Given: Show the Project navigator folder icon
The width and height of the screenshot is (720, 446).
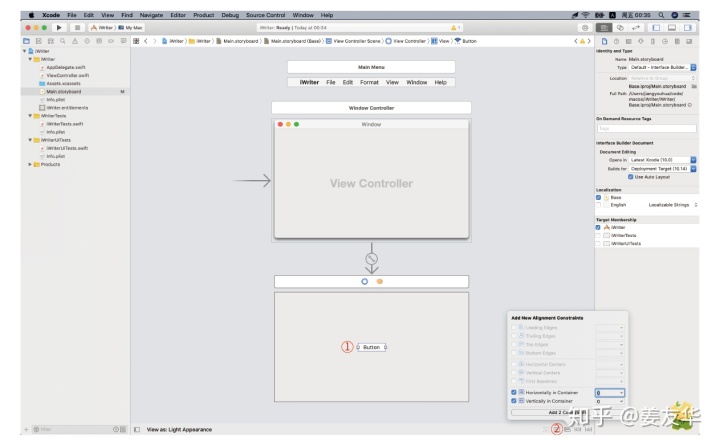Looking at the screenshot, I should tap(26, 41).
